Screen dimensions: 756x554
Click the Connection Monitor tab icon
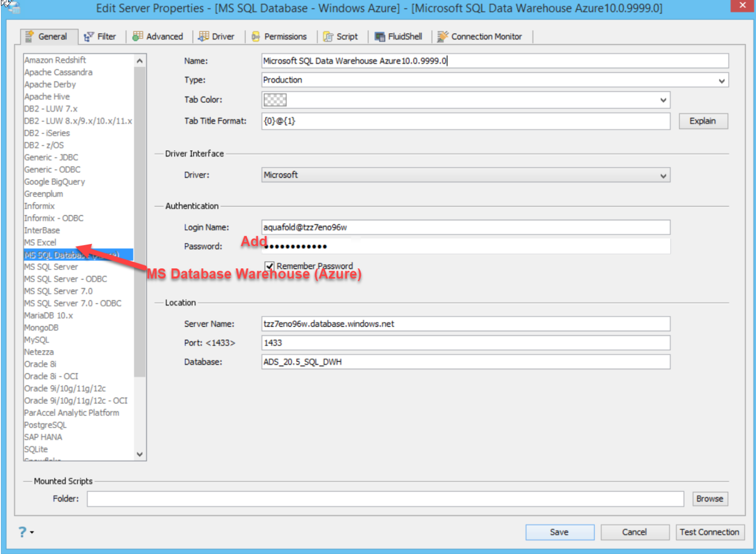(x=442, y=36)
